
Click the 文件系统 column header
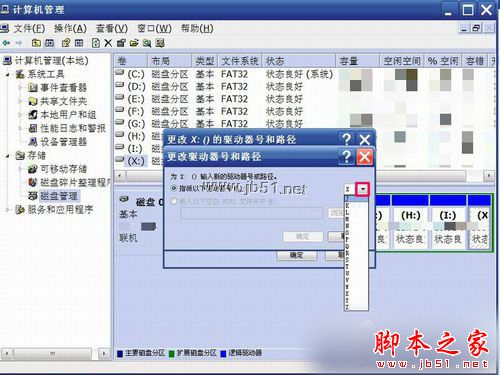[240, 61]
